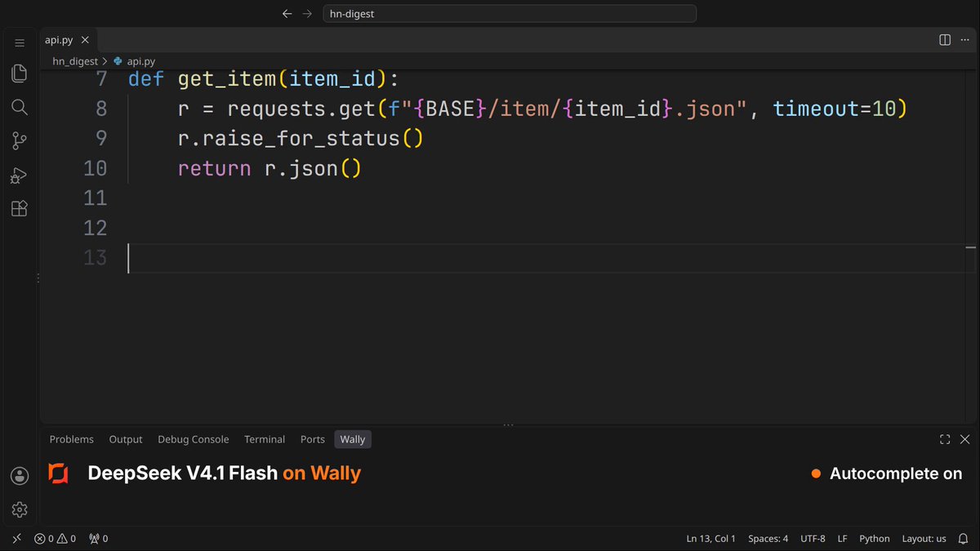Select the api.py editor tab
This screenshot has width=980, height=551.
click(69, 40)
